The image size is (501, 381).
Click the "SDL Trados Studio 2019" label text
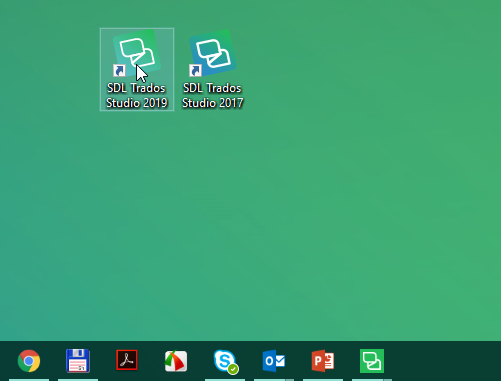click(x=137, y=95)
